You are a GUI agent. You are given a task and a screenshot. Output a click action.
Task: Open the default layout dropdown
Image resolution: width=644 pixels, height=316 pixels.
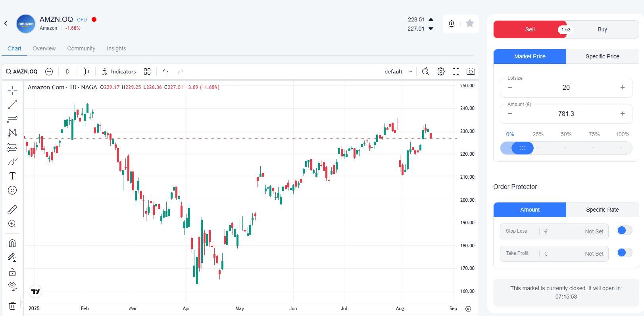(x=398, y=71)
